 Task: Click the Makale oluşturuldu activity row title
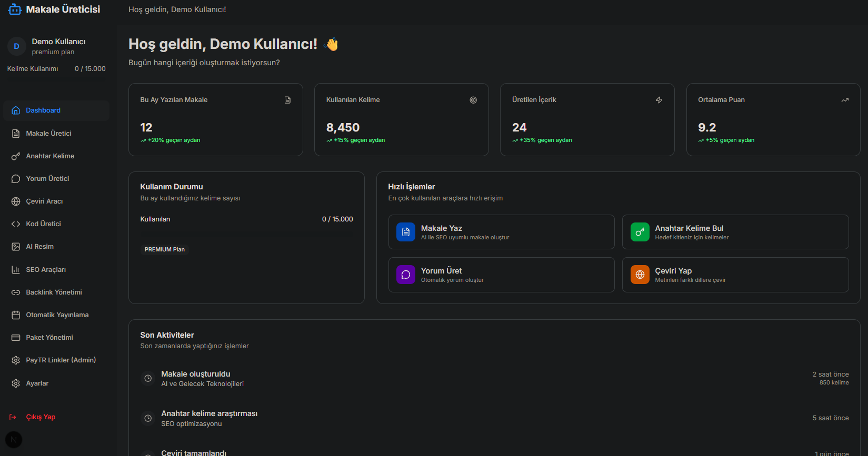[x=196, y=374]
